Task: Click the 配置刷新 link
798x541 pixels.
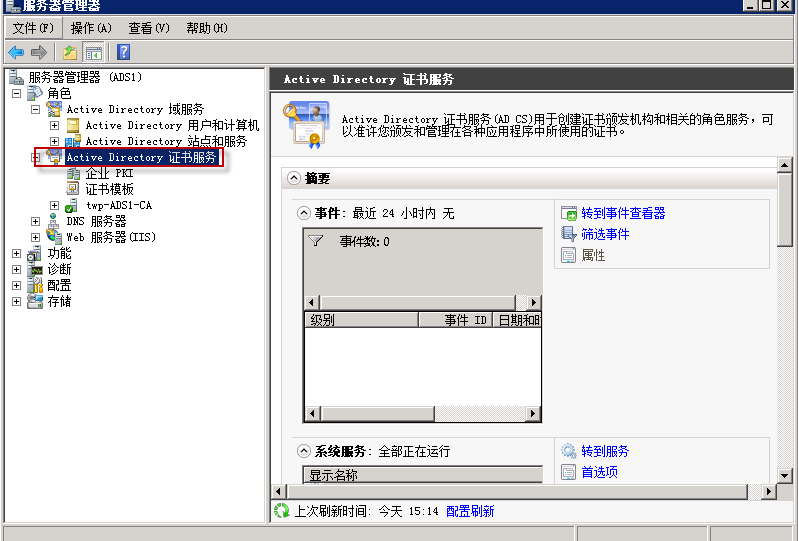Action: point(470,511)
